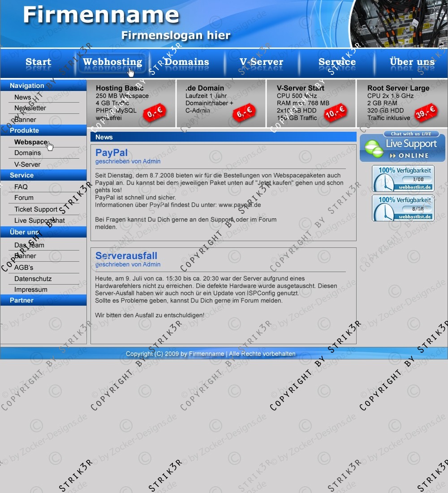Viewport: 448px width, 493px height.
Task: Open Webhosting in the top navigation bar
Action: pos(112,62)
